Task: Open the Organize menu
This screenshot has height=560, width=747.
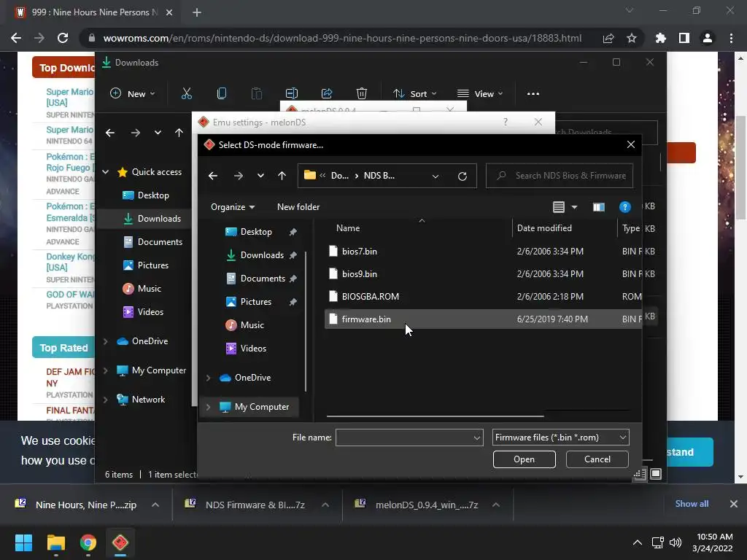Action: (233, 206)
